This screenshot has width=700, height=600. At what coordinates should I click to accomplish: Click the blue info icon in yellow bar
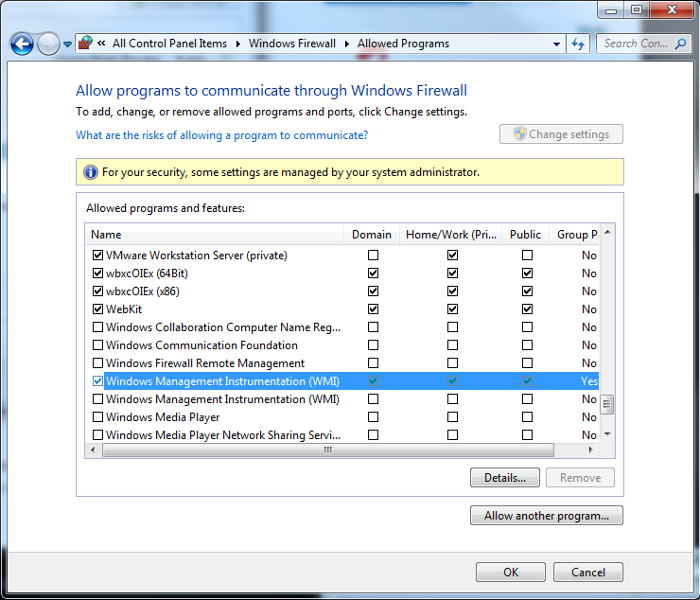pyautogui.click(x=91, y=172)
